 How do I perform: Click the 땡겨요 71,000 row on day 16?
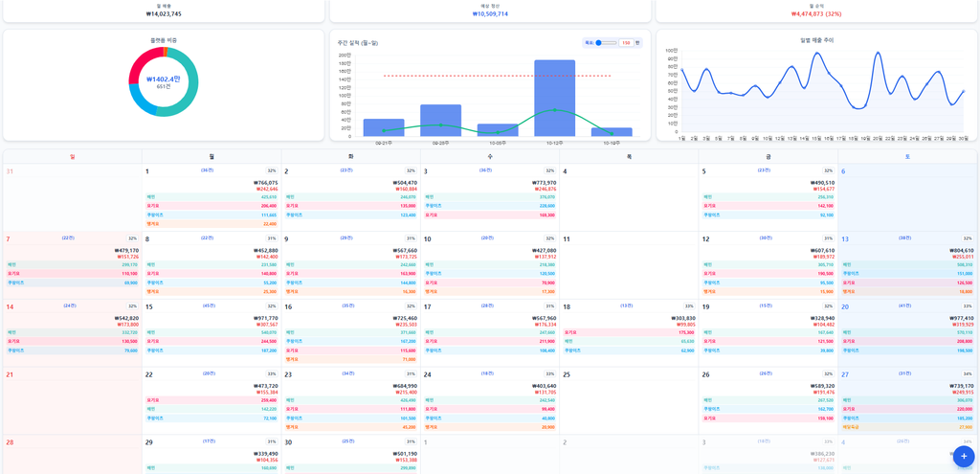(351, 359)
